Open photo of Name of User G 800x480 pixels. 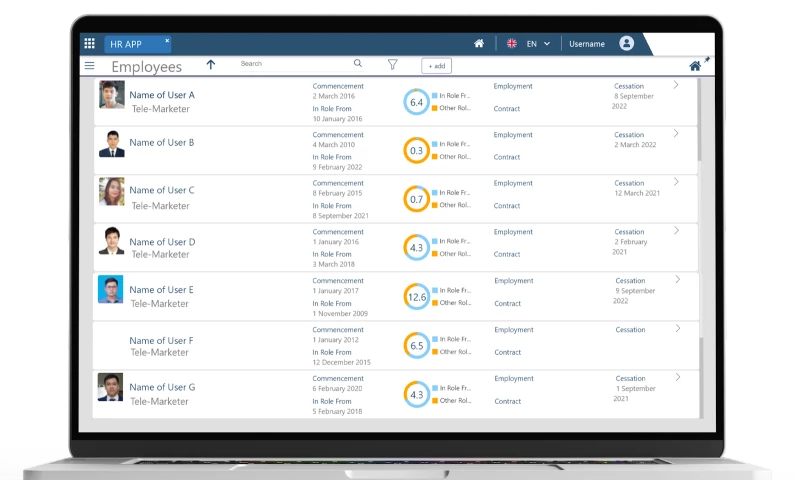tap(111, 387)
